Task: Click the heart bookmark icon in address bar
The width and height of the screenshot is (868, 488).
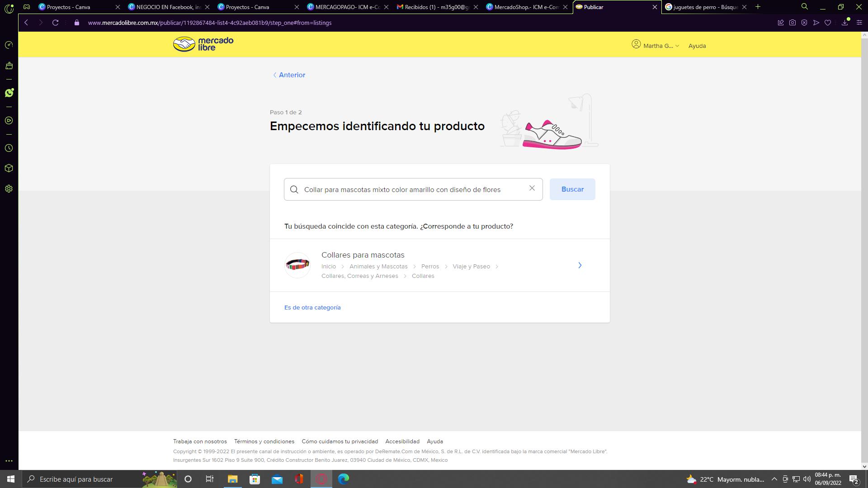Action: pos(828,23)
